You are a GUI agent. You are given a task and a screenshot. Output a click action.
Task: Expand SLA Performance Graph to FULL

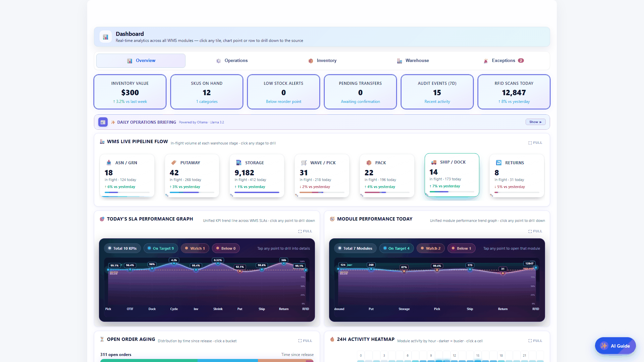pos(305,231)
